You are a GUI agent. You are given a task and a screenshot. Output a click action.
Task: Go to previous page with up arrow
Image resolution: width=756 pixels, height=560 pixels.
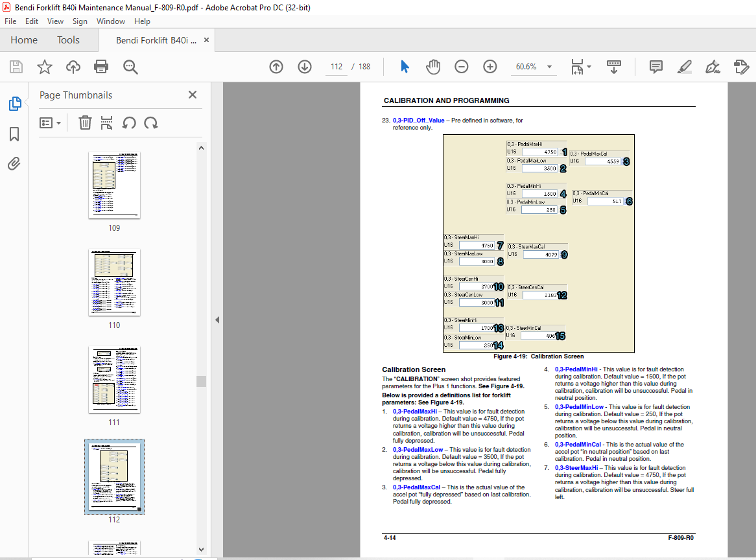click(x=276, y=67)
